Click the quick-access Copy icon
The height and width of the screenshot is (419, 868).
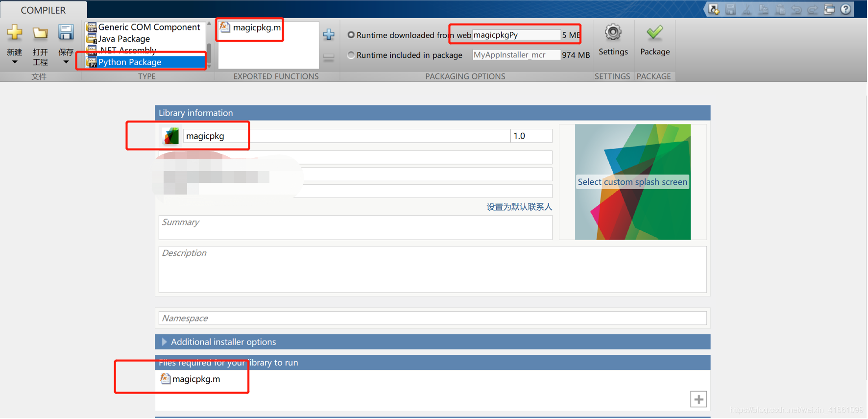pyautogui.click(x=764, y=9)
